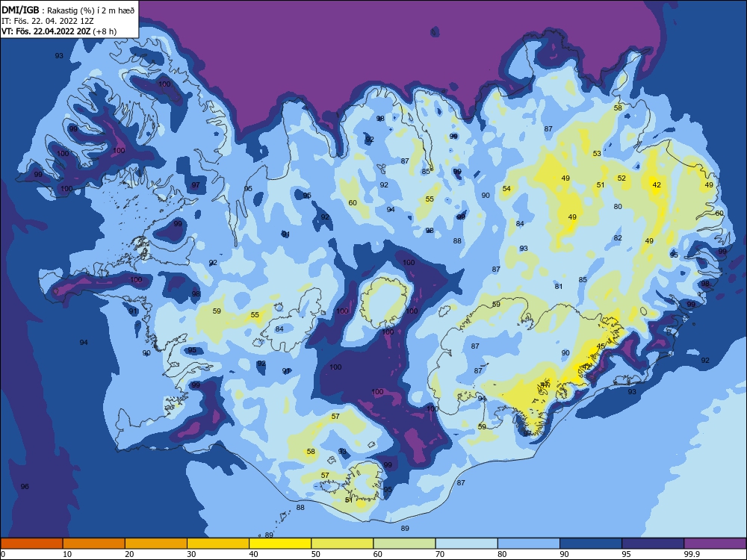Image resolution: width=747 pixels, height=560 pixels.
Task: Click the 95–99.9 indigo legend swatch
Action: pyautogui.click(x=653, y=544)
